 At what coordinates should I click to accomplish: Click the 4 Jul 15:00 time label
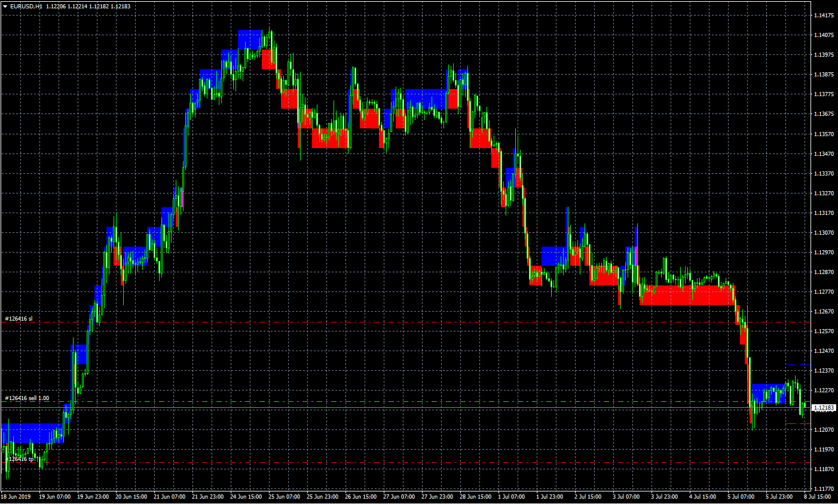click(703, 497)
